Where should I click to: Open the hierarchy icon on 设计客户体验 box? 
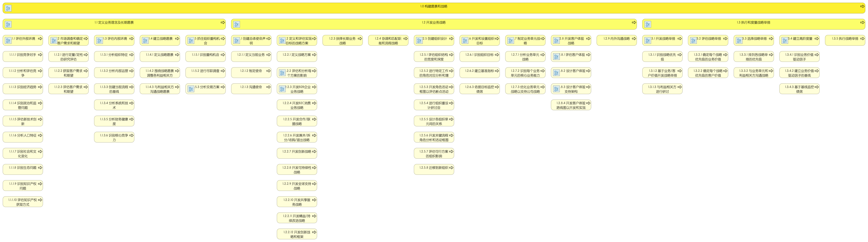click(x=556, y=73)
